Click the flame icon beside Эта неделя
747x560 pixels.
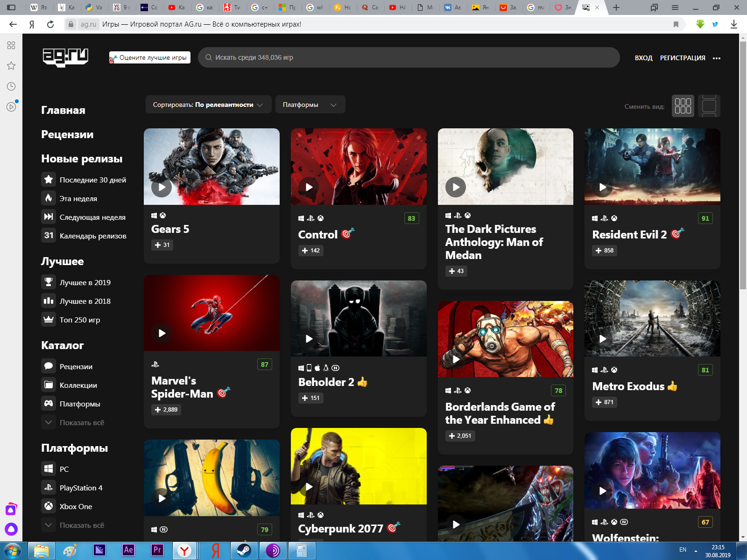(49, 198)
